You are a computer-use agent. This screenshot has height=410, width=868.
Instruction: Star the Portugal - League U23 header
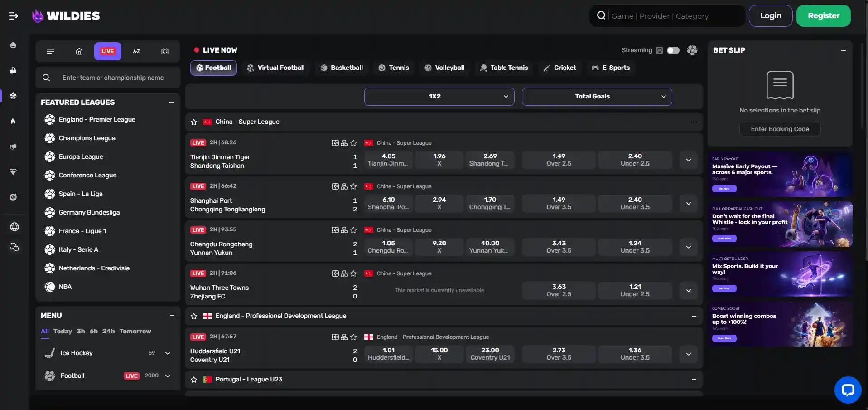click(194, 380)
